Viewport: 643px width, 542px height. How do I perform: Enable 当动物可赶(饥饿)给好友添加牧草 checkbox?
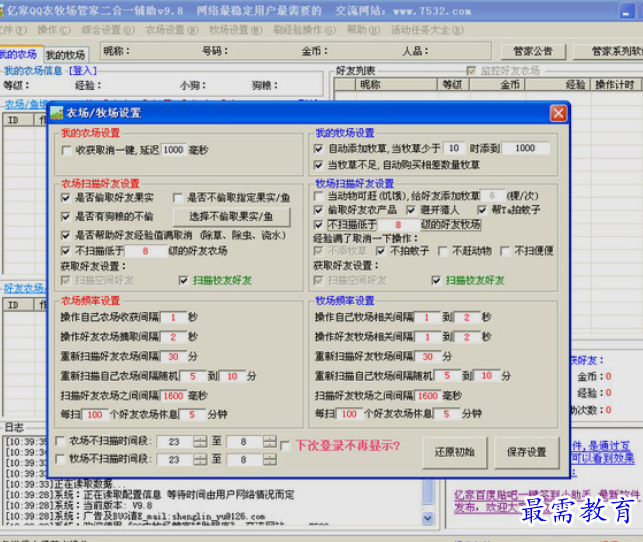coord(318,196)
